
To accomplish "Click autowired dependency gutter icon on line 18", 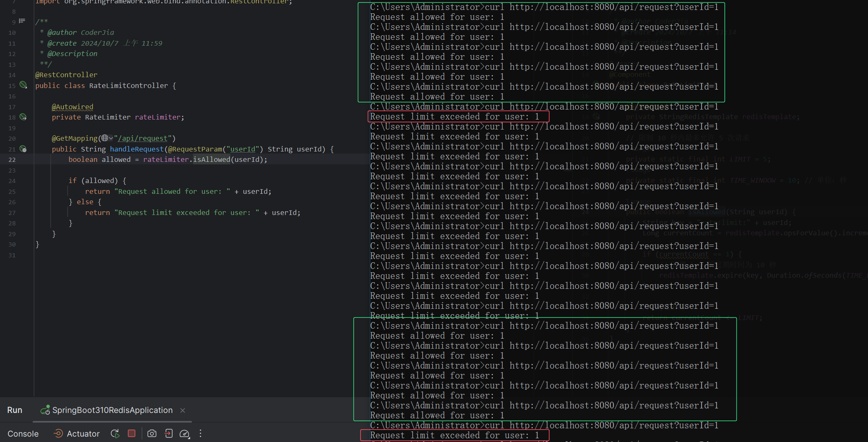I will pos(23,117).
